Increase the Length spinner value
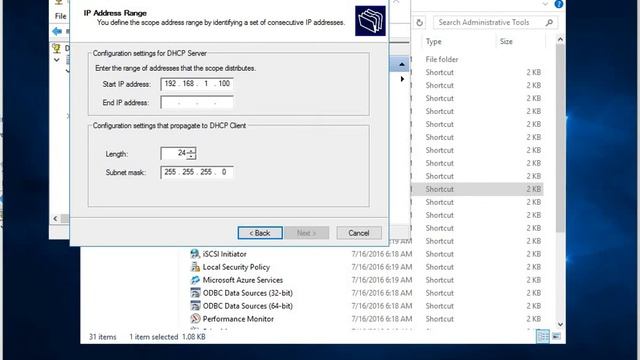 click(x=191, y=150)
